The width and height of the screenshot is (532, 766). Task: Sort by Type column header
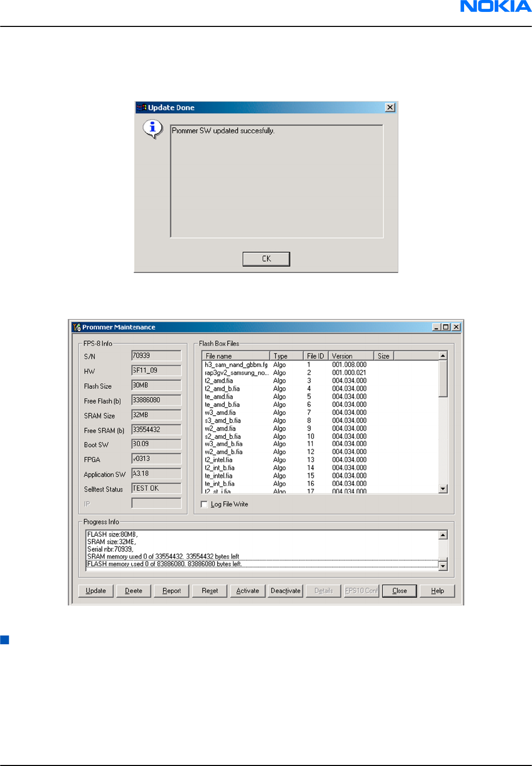pyautogui.click(x=286, y=356)
